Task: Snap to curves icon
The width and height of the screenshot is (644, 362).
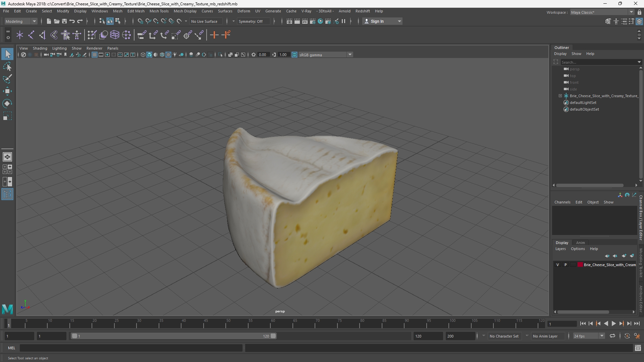Action: pyautogui.click(x=148, y=21)
